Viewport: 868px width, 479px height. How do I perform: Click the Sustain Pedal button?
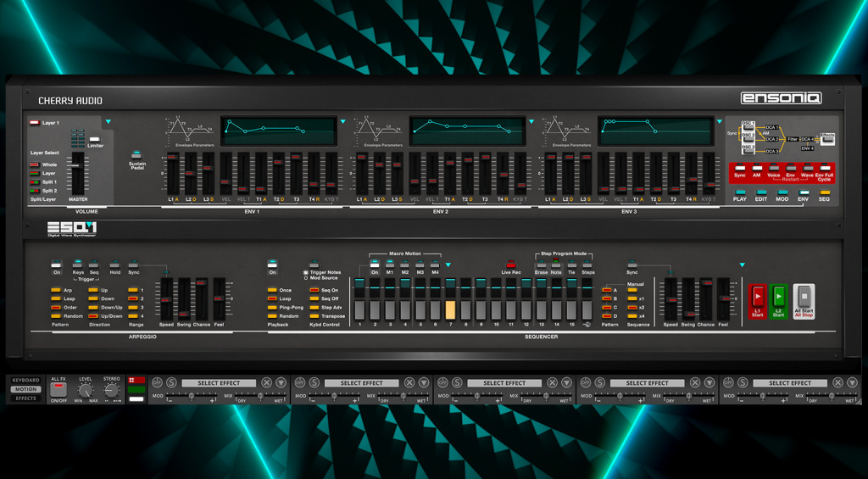coord(136,155)
